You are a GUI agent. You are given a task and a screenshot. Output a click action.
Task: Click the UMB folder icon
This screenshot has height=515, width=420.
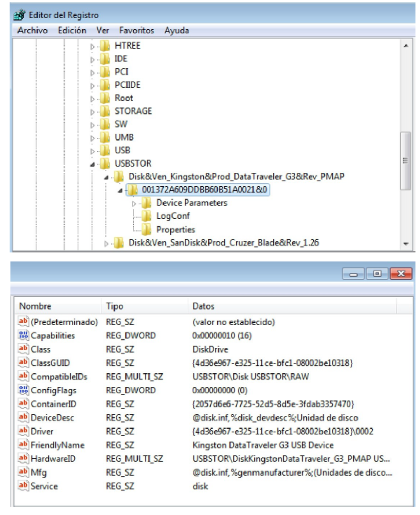[105, 137]
